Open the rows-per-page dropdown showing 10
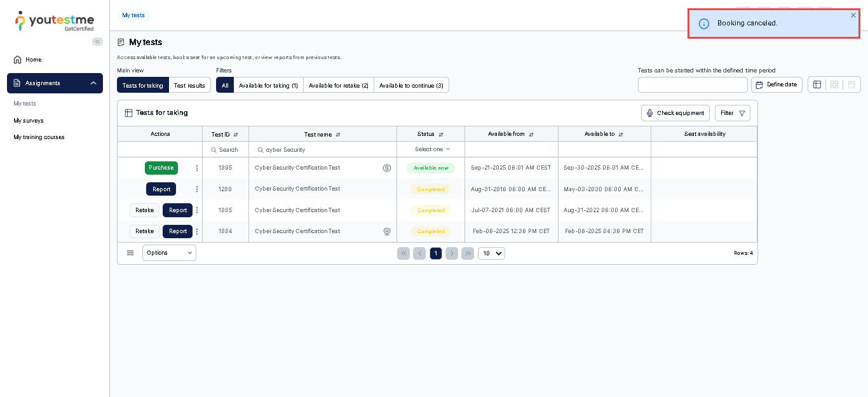 point(491,253)
